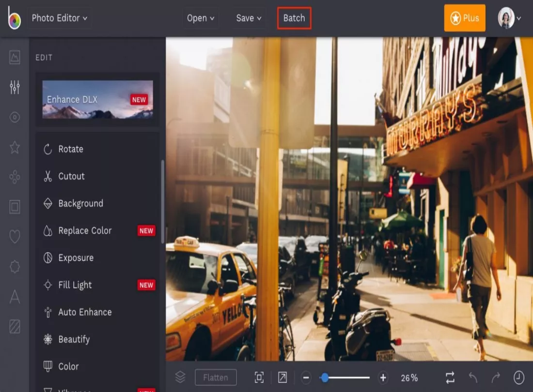This screenshot has height=392, width=533.
Task: Click the zoom slider handle
Action: tap(325, 377)
